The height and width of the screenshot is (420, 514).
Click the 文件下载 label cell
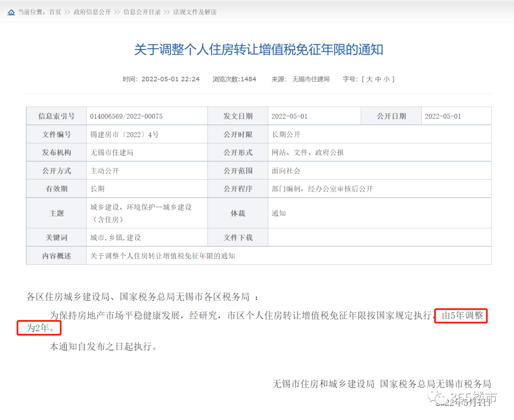coord(238,238)
